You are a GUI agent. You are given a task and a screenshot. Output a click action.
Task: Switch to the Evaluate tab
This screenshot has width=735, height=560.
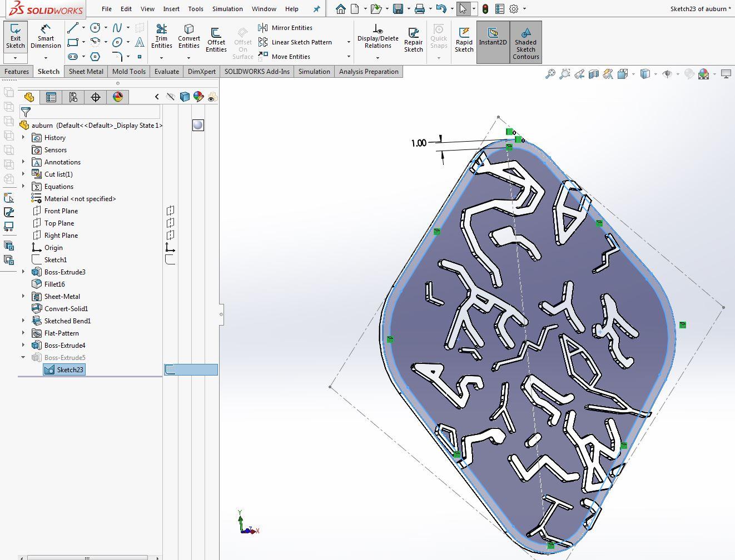167,72
